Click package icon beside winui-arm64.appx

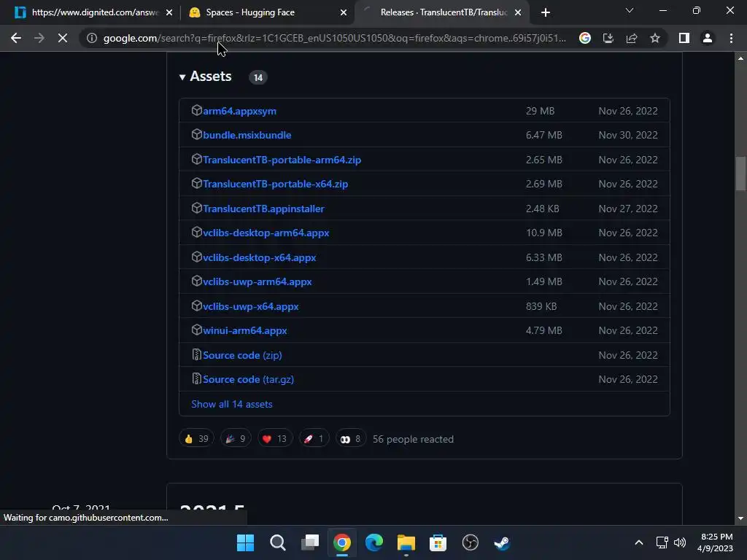pyautogui.click(x=196, y=330)
